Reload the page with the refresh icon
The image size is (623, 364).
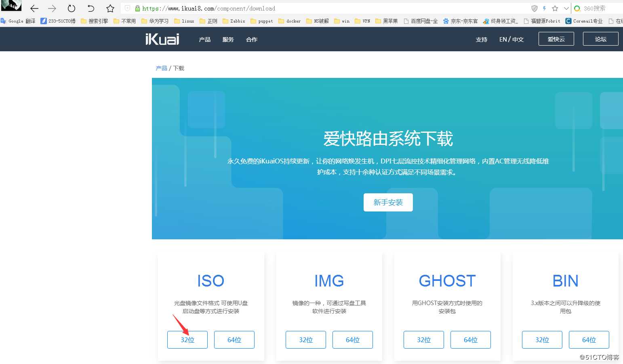(72, 8)
